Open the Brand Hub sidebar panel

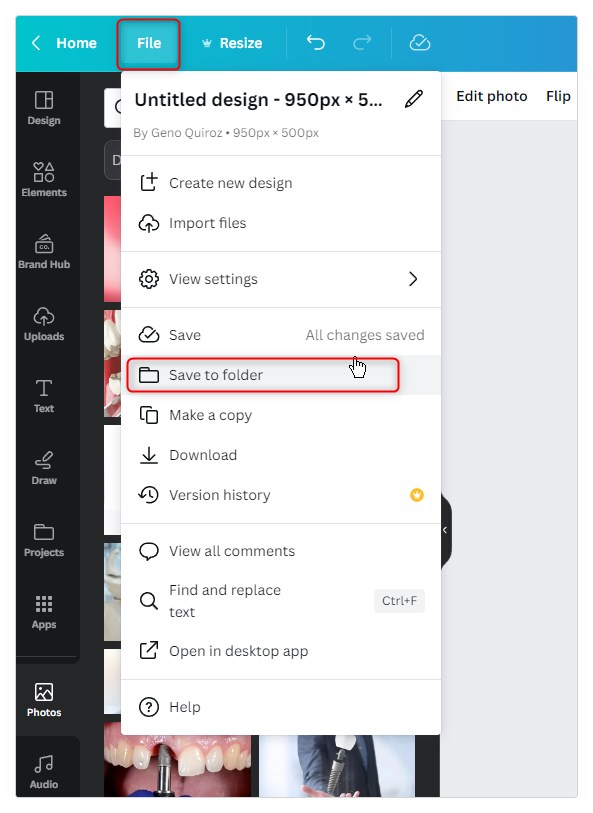pos(44,251)
